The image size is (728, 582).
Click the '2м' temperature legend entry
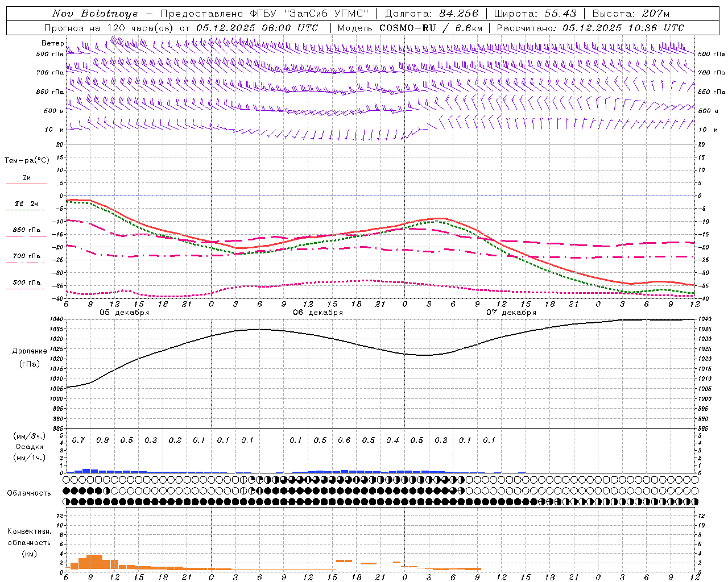tap(26, 178)
